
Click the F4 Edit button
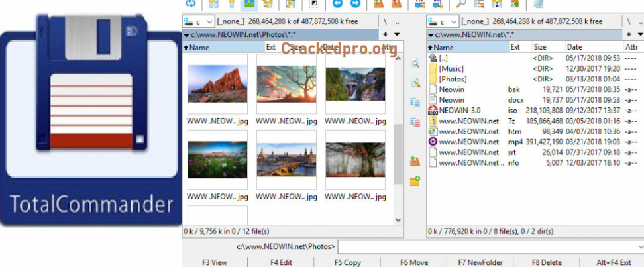click(x=282, y=262)
